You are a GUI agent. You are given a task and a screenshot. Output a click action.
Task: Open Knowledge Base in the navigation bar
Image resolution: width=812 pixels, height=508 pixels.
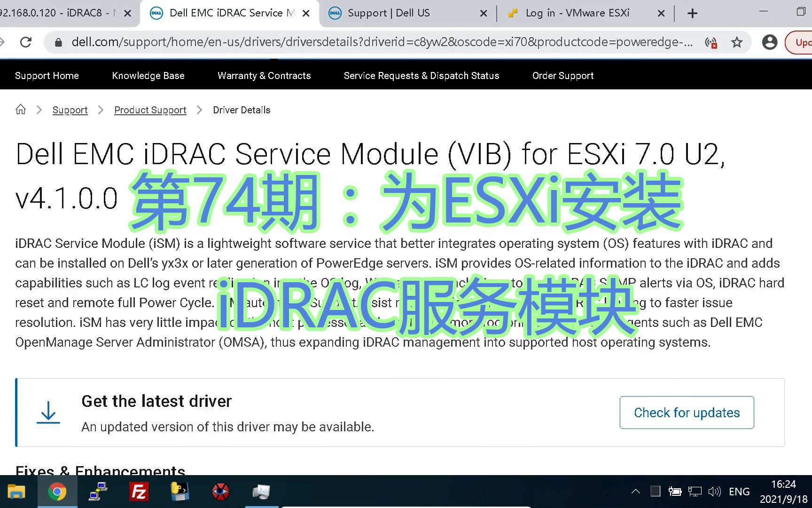click(x=148, y=76)
